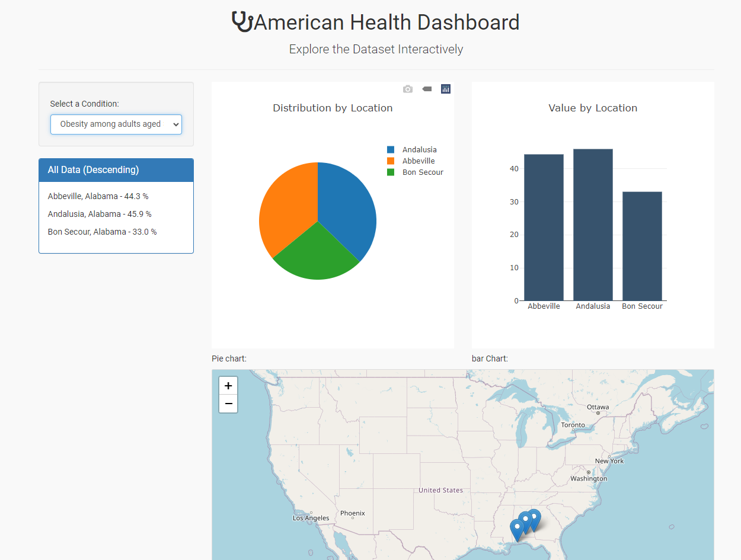This screenshot has width=741, height=560.
Task: Click the Plotly logo icon in modebar
Action: [446, 89]
